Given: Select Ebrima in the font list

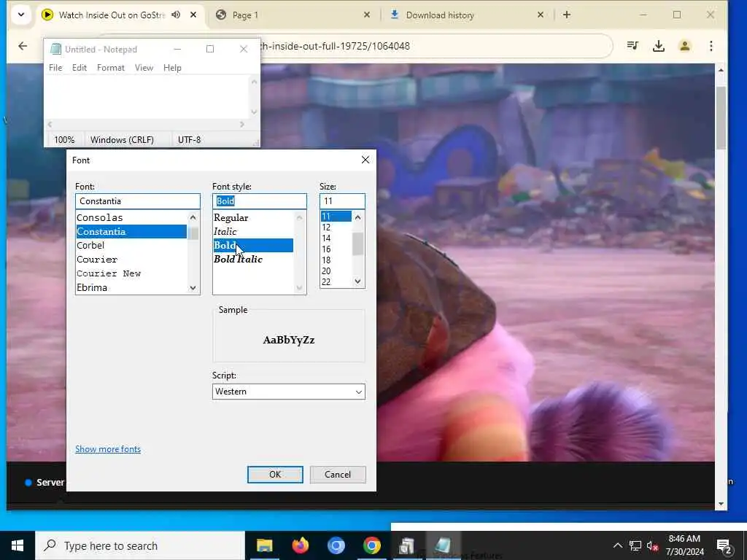Looking at the screenshot, I should tap(131, 287).
